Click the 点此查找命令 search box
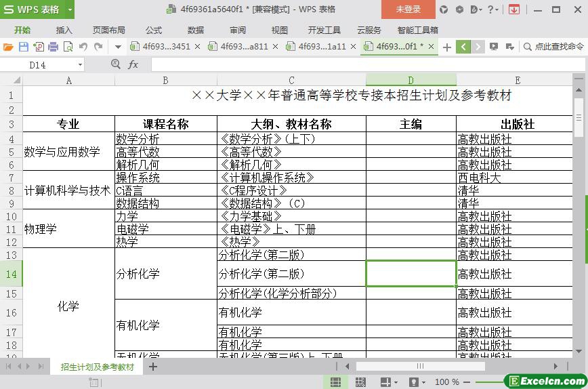Viewport: 588px width, 389px height. (x=554, y=47)
